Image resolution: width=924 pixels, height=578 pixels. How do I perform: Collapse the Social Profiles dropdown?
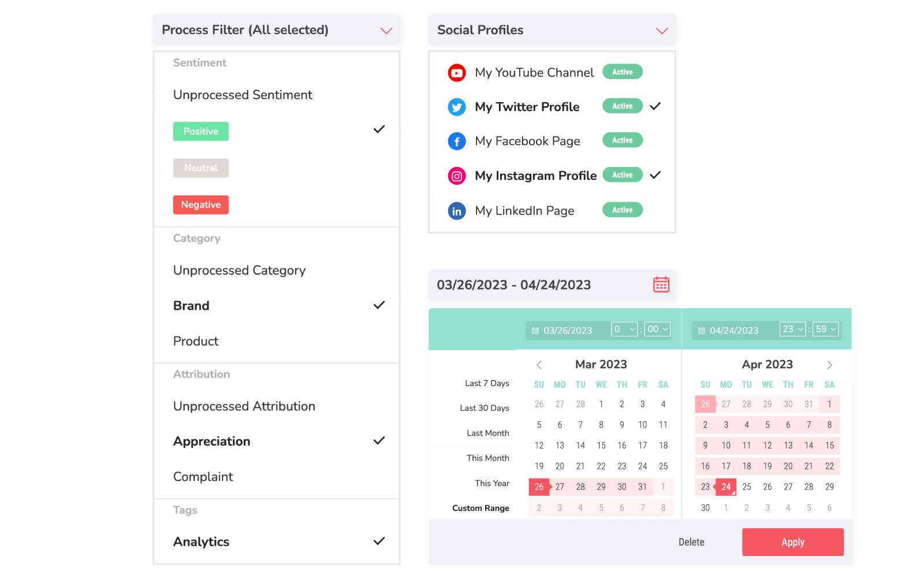[662, 31]
